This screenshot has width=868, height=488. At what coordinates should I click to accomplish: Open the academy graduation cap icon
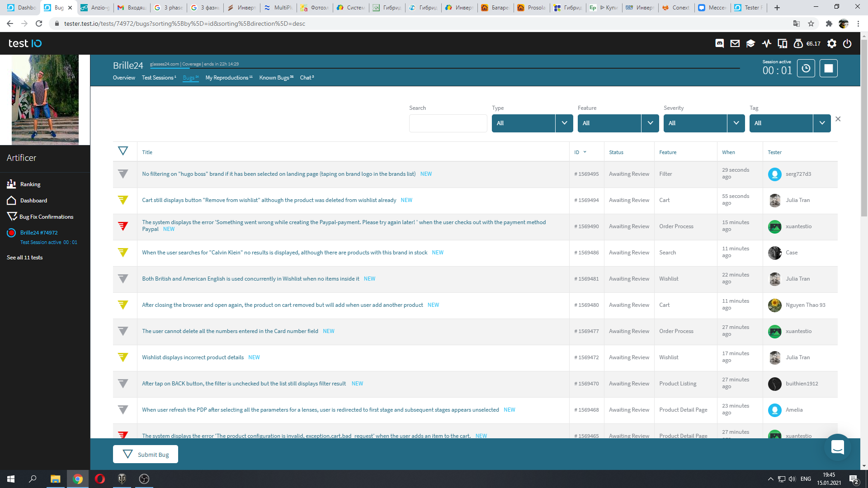(751, 43)
